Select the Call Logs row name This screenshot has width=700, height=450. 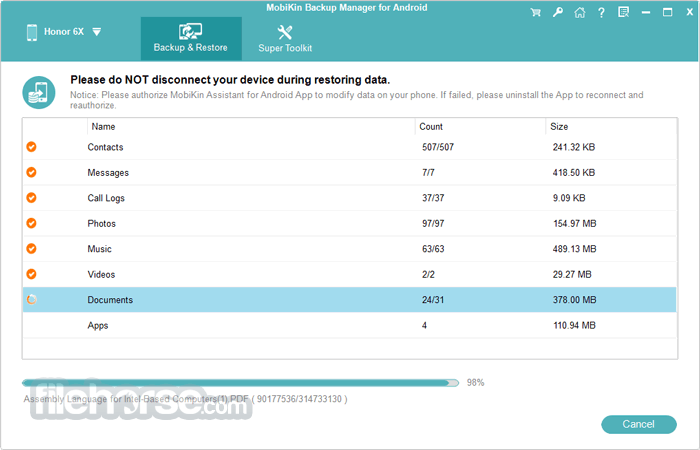pyautogui.click(x=106, y=198)
